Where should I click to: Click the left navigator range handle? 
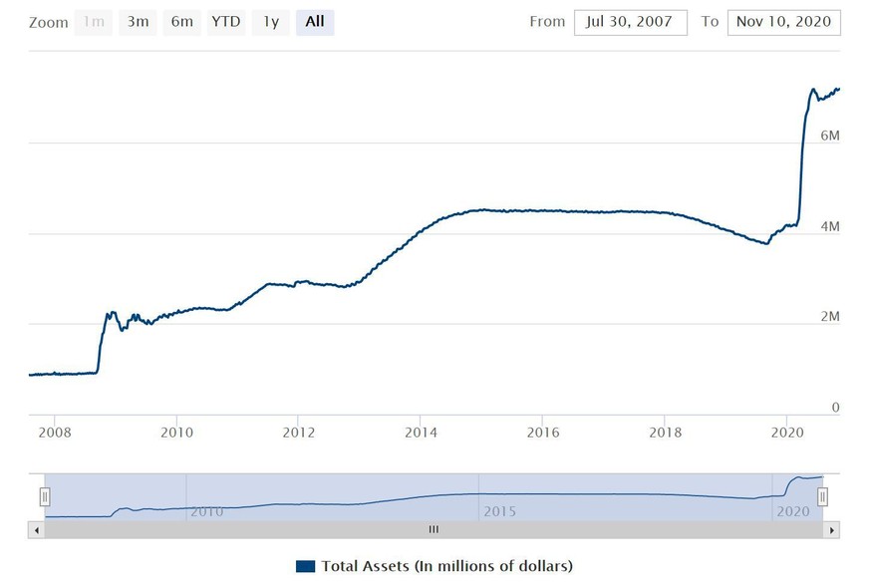[45, 496]
